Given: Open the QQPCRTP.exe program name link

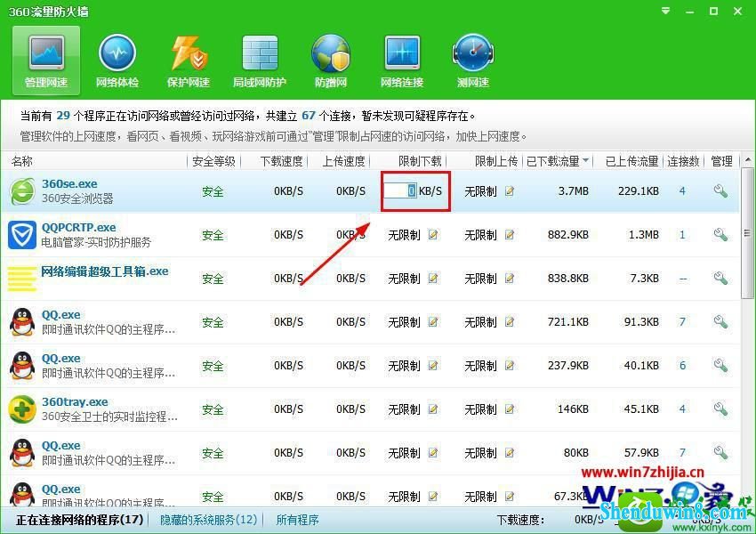Looking at the screenshot, I should [78, 227].
